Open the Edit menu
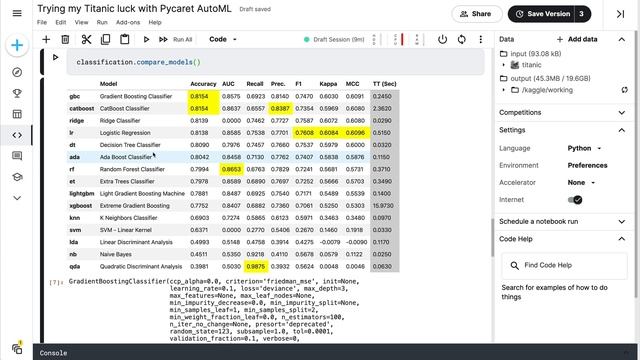Image resolution: width=640 pixels, height=360 pixels. point(61,22)
